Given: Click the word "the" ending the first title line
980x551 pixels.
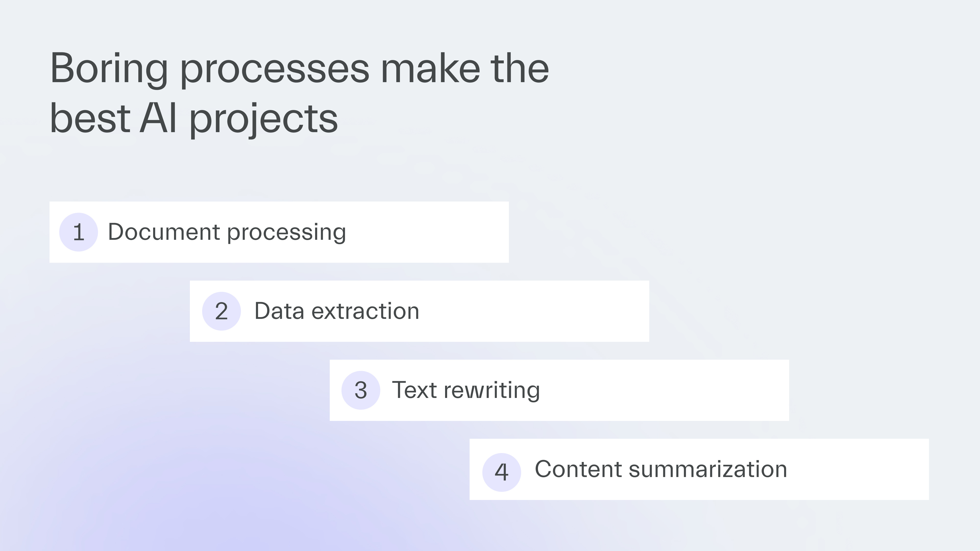Looking at the screenshot, I should pyautogui.click(x=520, y=68).
